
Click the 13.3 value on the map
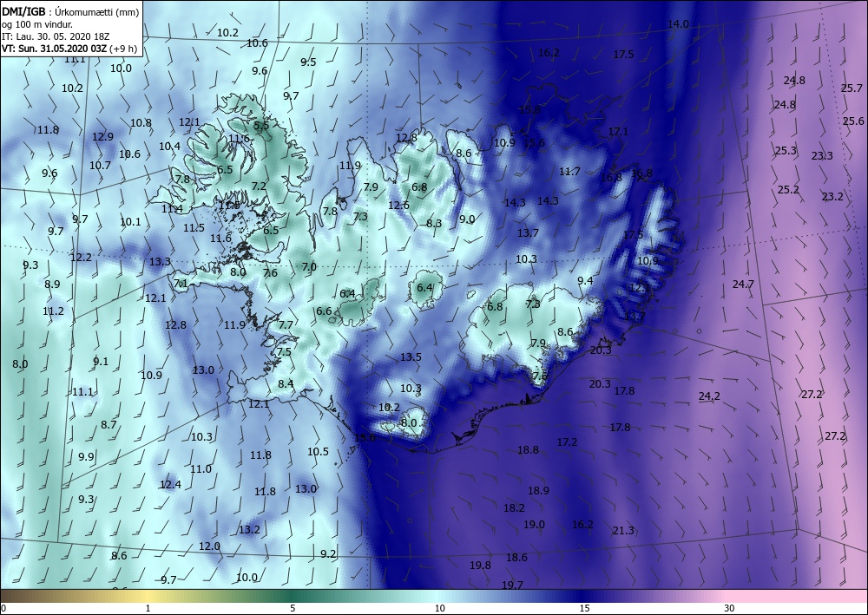click(160, 261)
